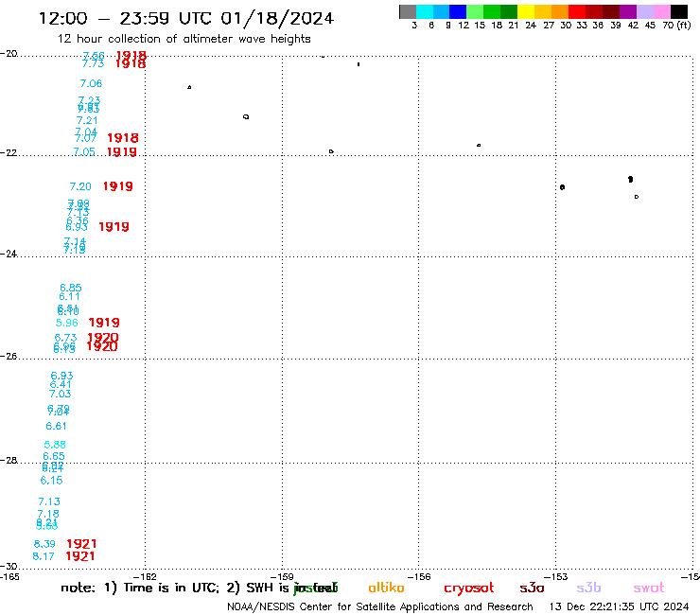Click the cyan 5.88 reading

click(55, 445)
